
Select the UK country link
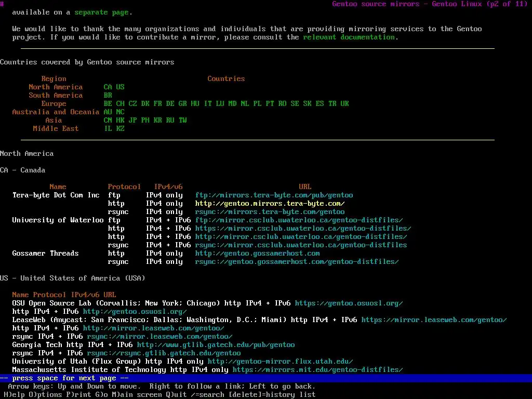(x=345, y=104)
